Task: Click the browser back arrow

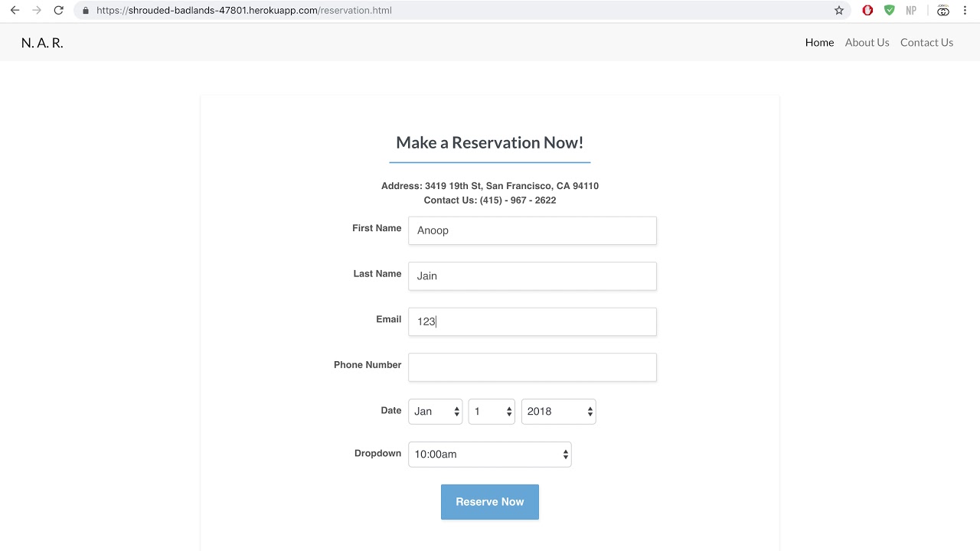Action: coord(15,11)
